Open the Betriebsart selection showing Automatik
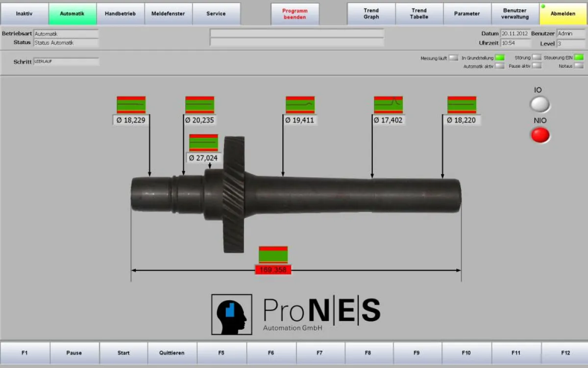Image resolution: width=588 pixels, height=368 pixels. [66, 33]
